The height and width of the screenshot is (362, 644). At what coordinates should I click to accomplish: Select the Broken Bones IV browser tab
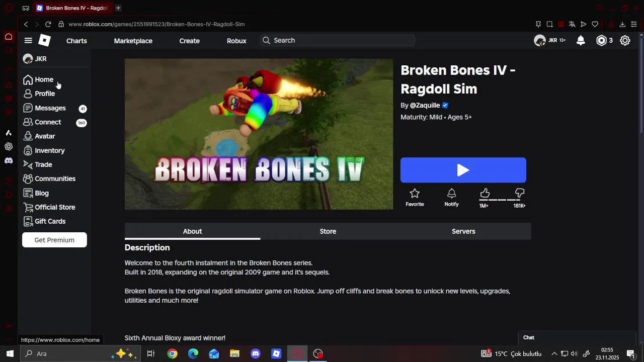(x=73, y=8)
